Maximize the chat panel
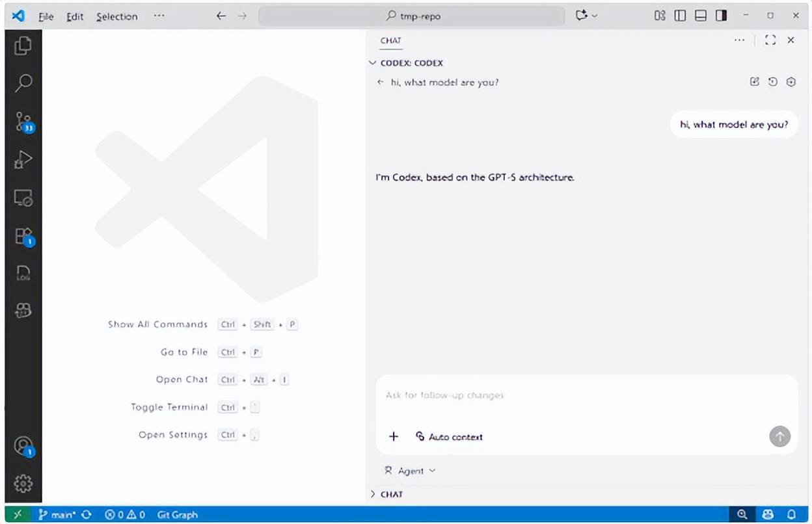This screenshot has width=812, height=524. (770, 40)
